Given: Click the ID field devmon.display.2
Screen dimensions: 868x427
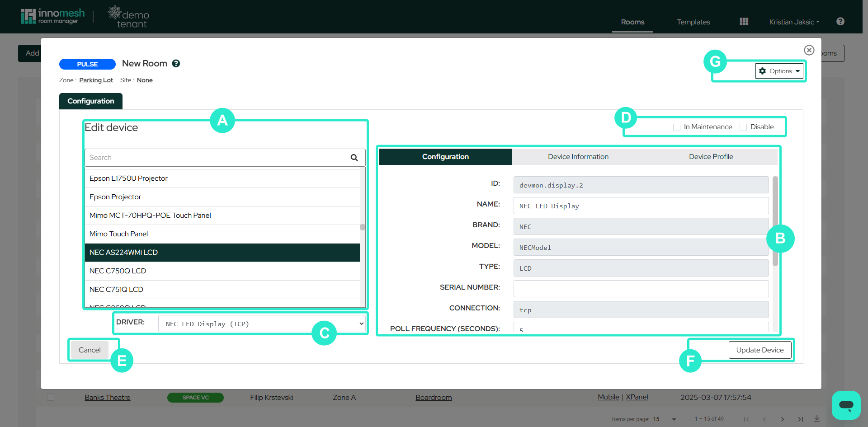Looking at the screenshot, I should point(641,185).
